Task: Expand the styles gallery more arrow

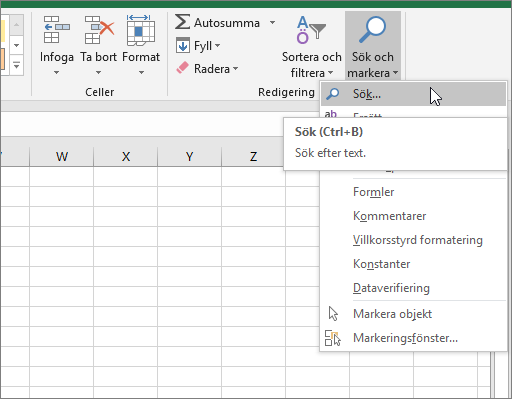Action: [16, 65]
